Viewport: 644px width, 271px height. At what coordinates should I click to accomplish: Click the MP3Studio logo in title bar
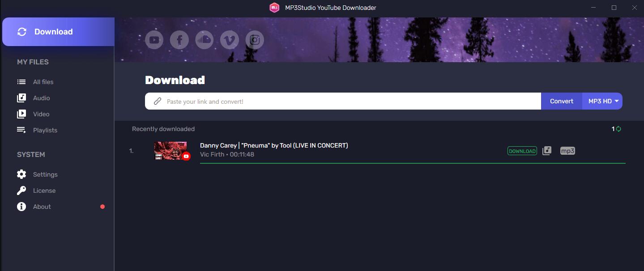274,8
